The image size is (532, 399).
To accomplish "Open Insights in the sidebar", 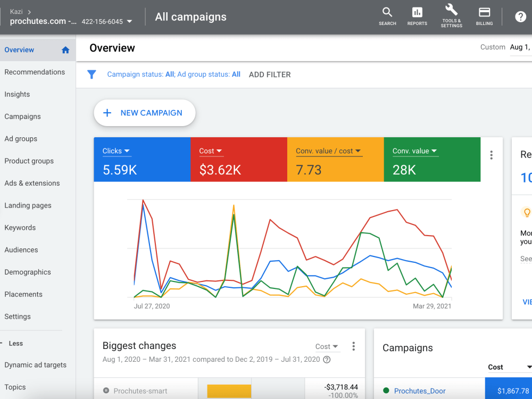I will tap(17, 94).
